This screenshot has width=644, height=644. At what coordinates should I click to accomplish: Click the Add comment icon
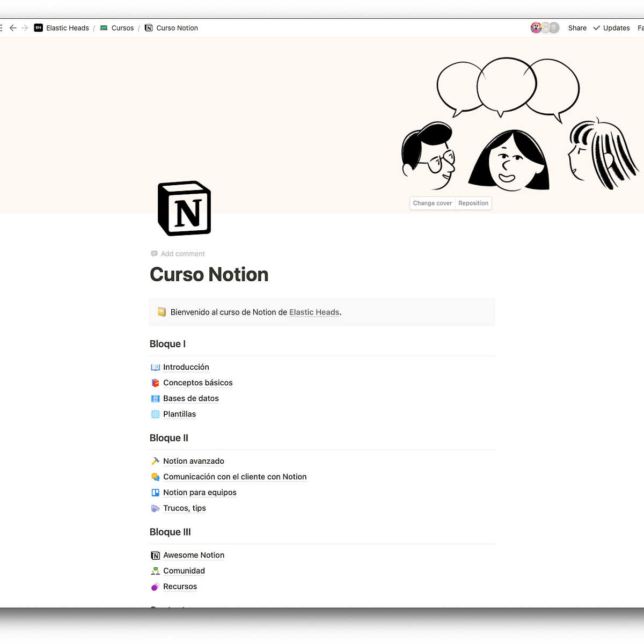(154, 253)
